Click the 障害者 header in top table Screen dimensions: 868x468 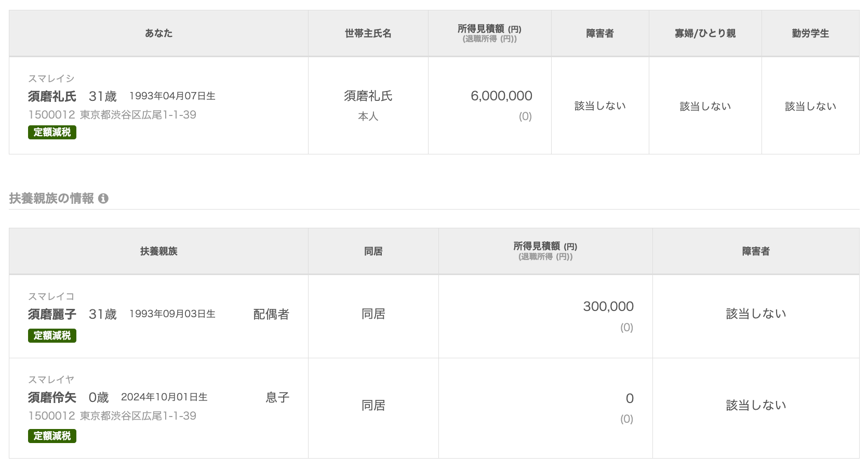point(600,33)
